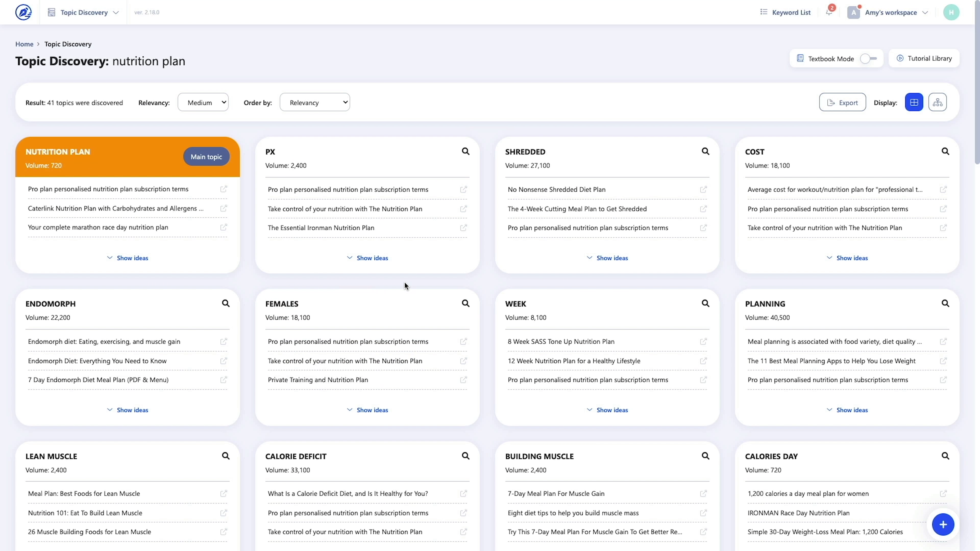
Task: Open the Relevancy level dropdown set to Medium
Action: 203,102
